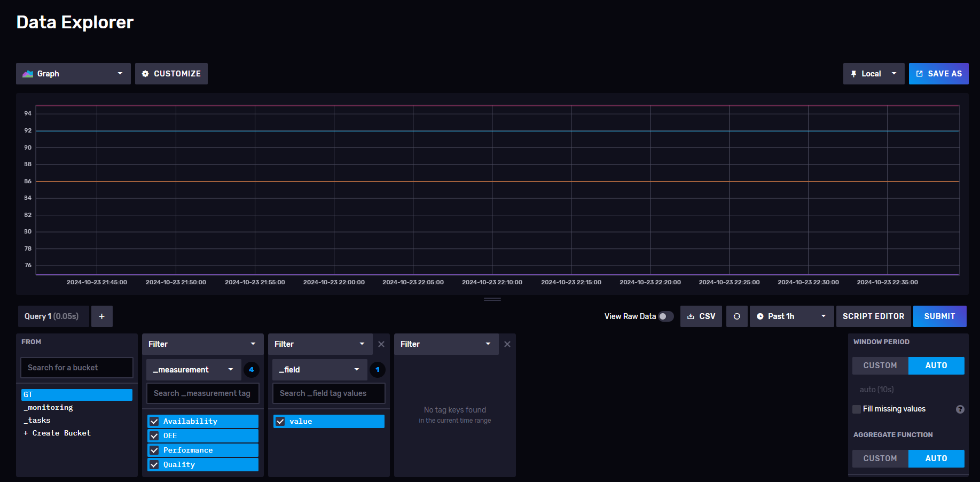Enable Fill missing values checkbox
Image resolution: width=980 pixels, height=482 pixels.
857,409
